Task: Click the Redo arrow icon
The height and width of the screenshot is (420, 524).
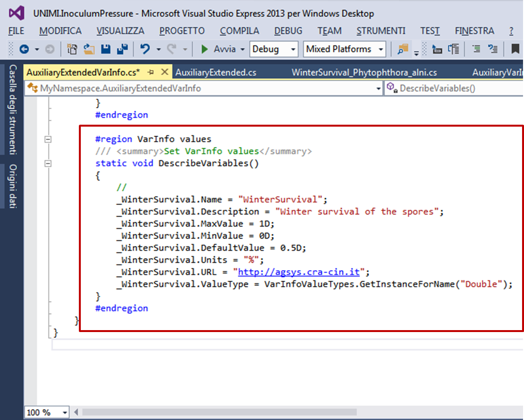Action: pyautogui.click(x=172, y=49)
